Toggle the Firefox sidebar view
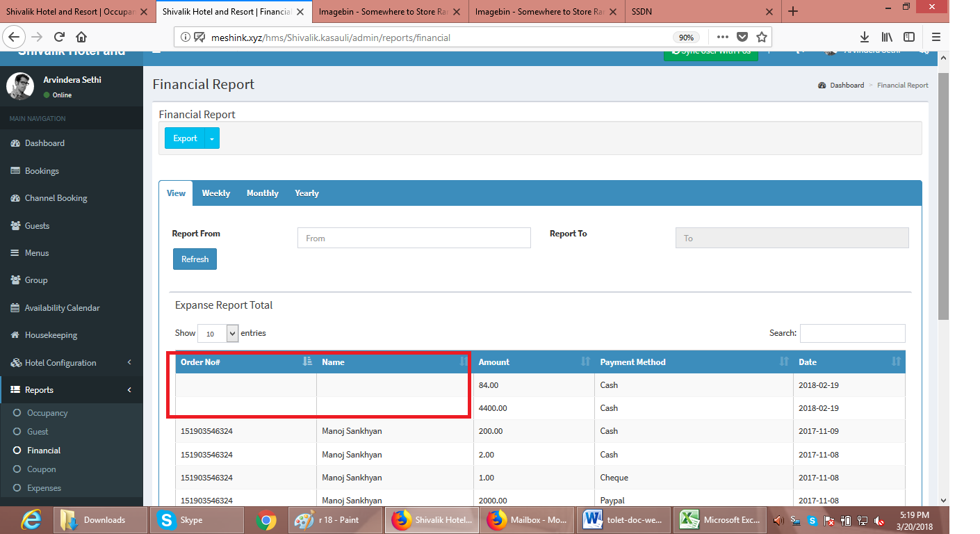The width and height of the screenshot is (980, 534). pos(908,38)
